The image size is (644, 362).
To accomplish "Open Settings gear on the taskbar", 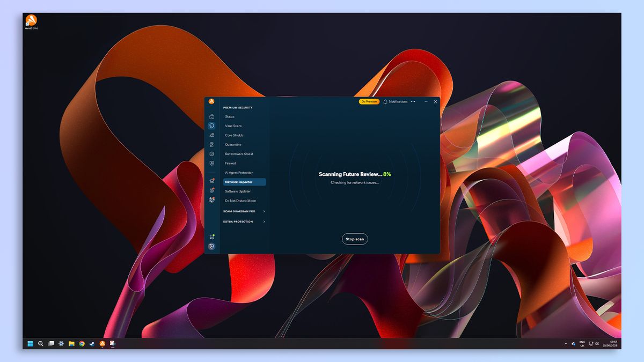I will pos(61,343).
